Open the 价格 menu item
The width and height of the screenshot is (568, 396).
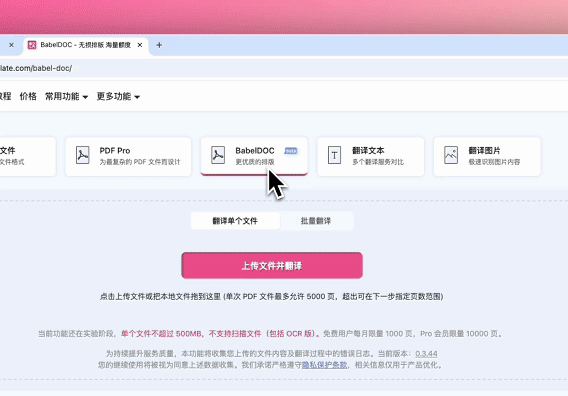28,96
